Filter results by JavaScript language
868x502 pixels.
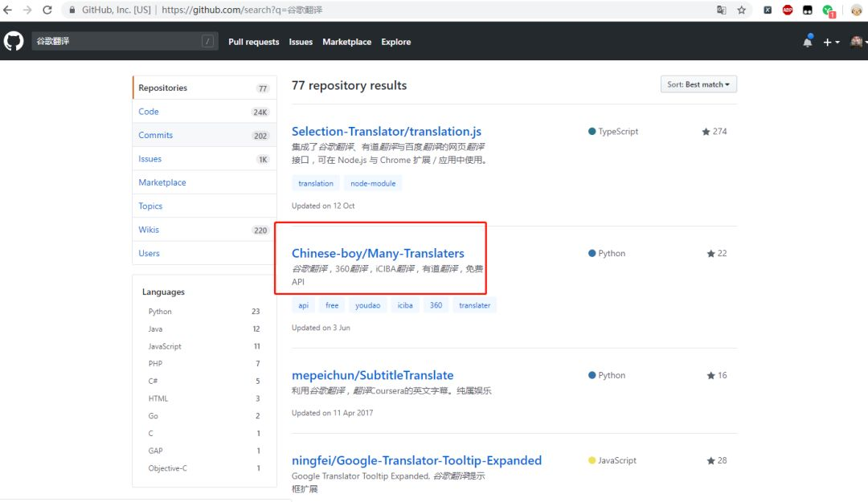[203, 346]
